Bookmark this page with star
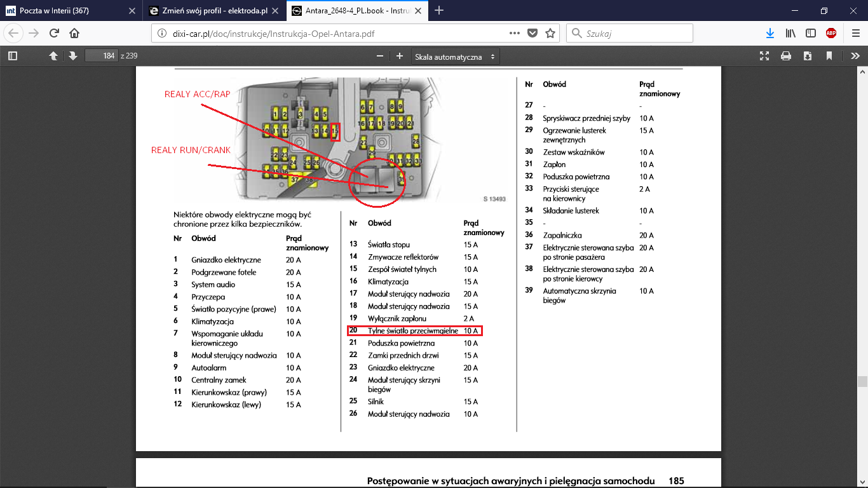The width and height of the screenshot is (868, 488). click(x=550, y=33)
